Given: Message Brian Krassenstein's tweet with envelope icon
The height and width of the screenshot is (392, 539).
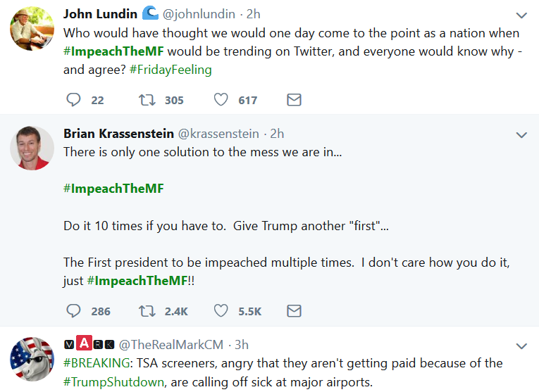Looking at the screenshot, I should [x=295, y=310].
